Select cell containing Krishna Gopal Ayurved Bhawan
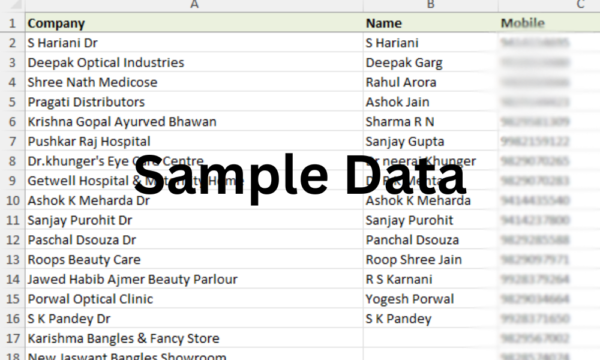Image resolution: width=600 pixels, height=360 pixels. coord(194,122)
